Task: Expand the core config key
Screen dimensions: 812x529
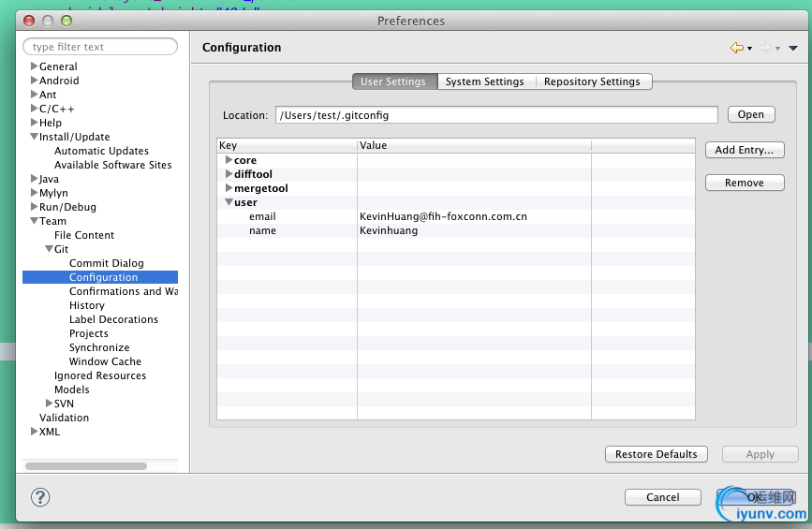Action: [229, 160]
